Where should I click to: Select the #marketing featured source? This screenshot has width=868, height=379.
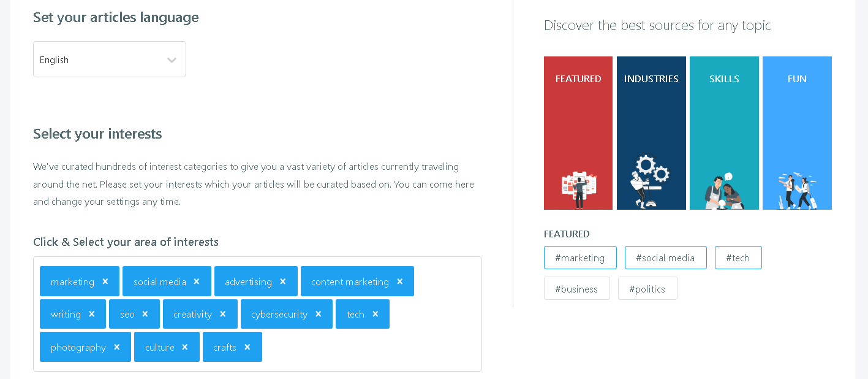pyautogui.click(x=579, y=258)
